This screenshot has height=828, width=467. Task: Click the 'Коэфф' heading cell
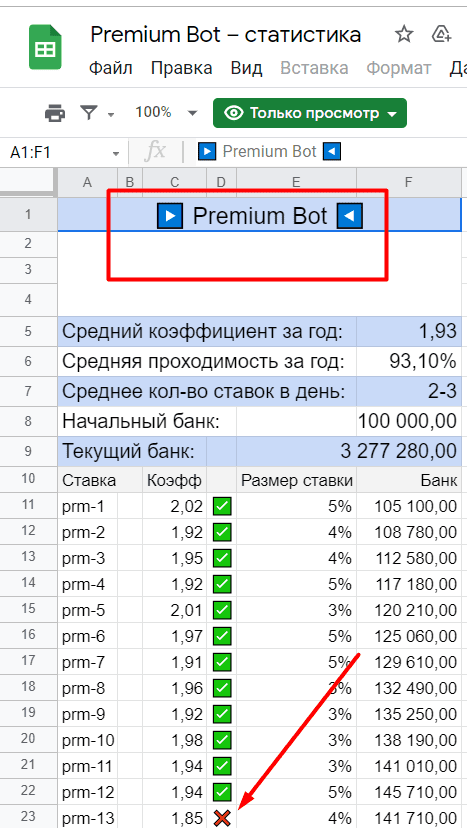[175, 479]
